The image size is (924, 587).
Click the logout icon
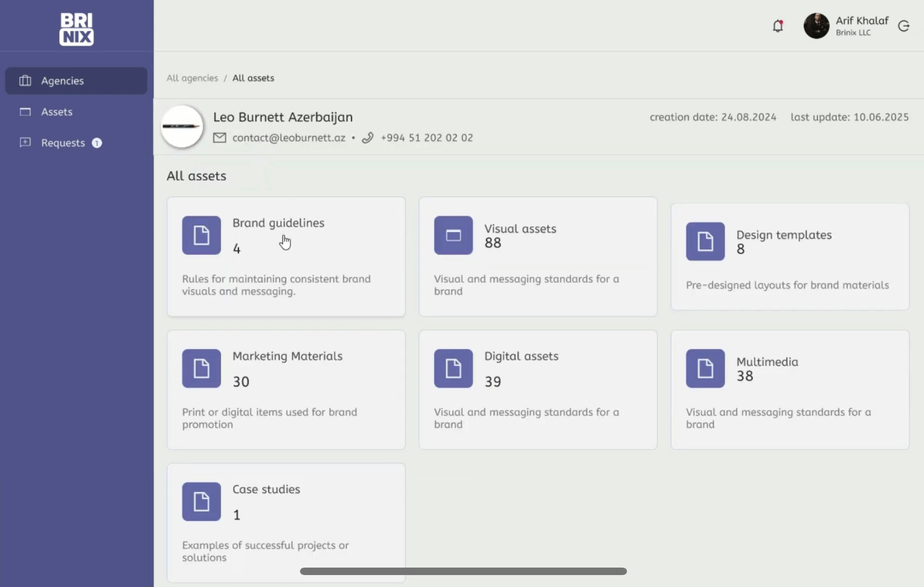tap(904, 26)
